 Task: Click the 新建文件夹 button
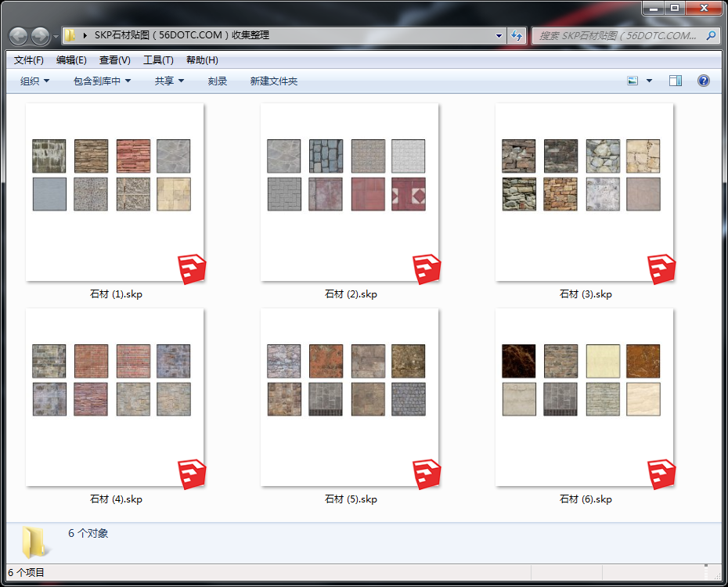[x=273, y=81]
